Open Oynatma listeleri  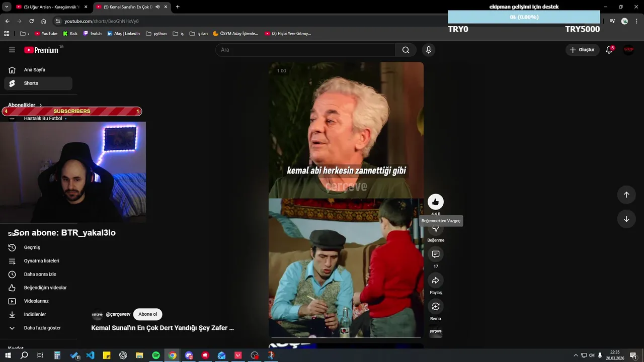38,261
